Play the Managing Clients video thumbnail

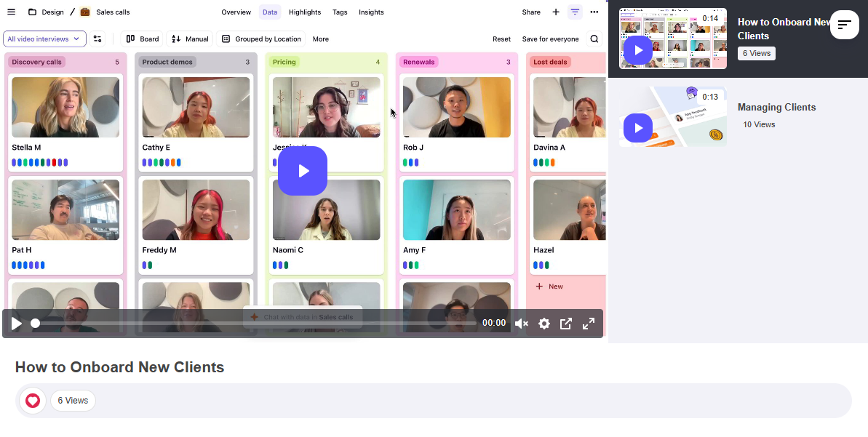(x=638, y=128)
